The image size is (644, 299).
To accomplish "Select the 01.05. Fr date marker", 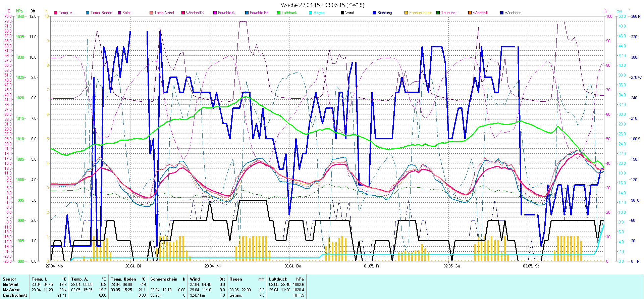I will point(372,266).
